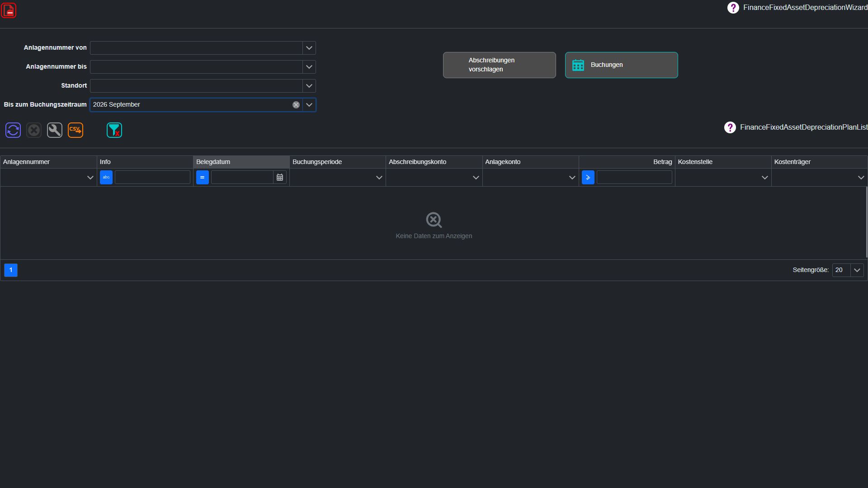Click the Buchungen button
The image size is (868, 488).
[x=622, y=65]
